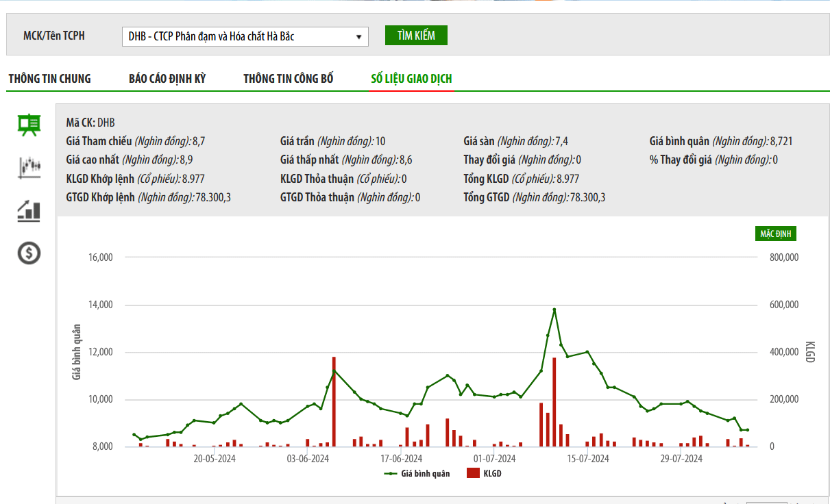This screenshot has height=504, width=830.
Task: Open the dollar coin icon in sidebar
Action: pos(29,253)
